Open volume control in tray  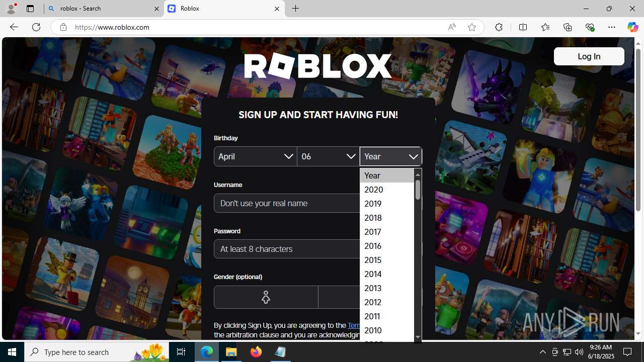[579, 352]
